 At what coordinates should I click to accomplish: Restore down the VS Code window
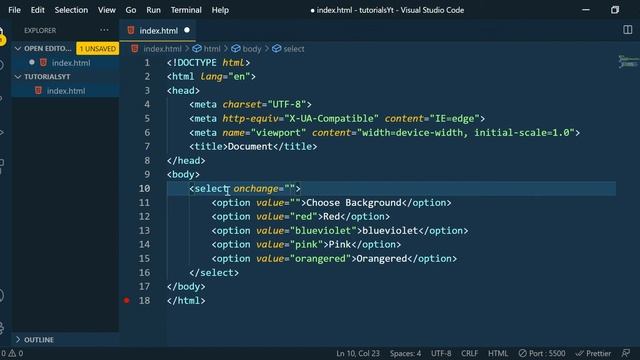[615, 10]
